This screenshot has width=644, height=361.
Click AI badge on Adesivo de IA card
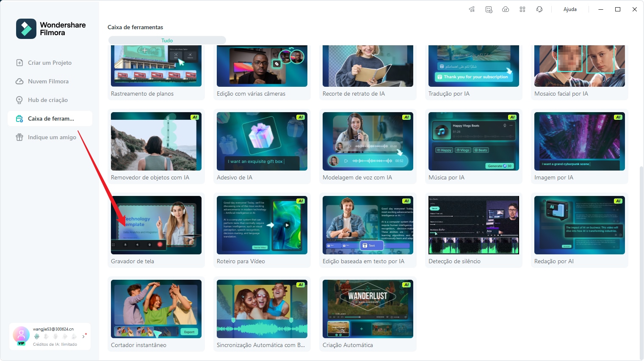[x=301, y=117]
